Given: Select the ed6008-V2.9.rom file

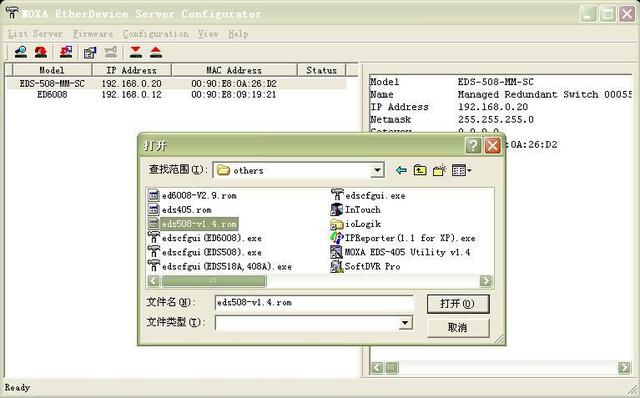Looking at the screenshot, I should (x=192, y=196).
